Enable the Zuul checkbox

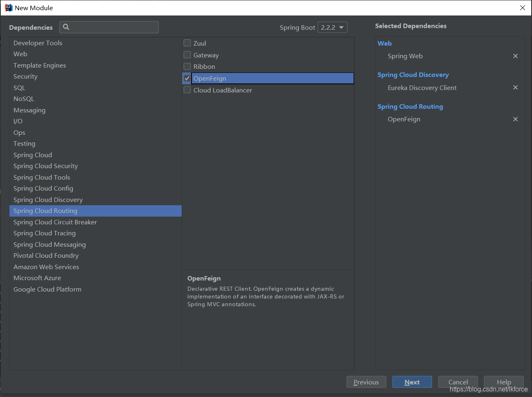(187, 43)
